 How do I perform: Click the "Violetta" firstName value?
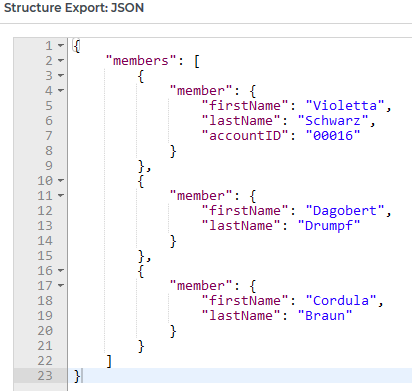click(345, 106)
